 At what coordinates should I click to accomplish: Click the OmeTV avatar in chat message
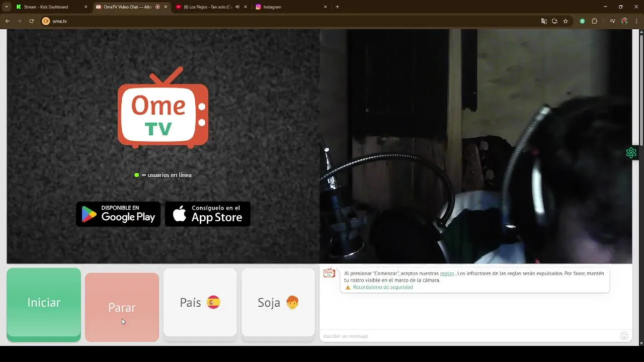pos(330,273)
